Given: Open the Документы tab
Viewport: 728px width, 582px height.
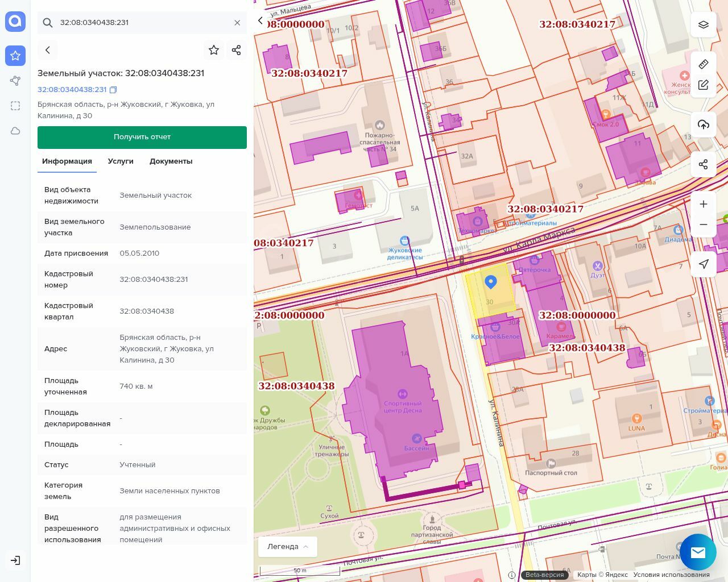Looking at the screenshot, I should coord(171,161).
